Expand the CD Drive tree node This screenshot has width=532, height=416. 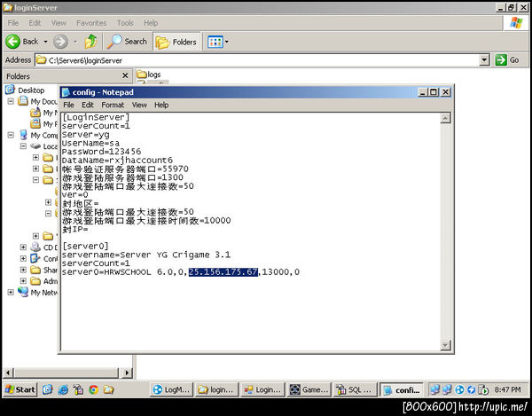(23, 247)
